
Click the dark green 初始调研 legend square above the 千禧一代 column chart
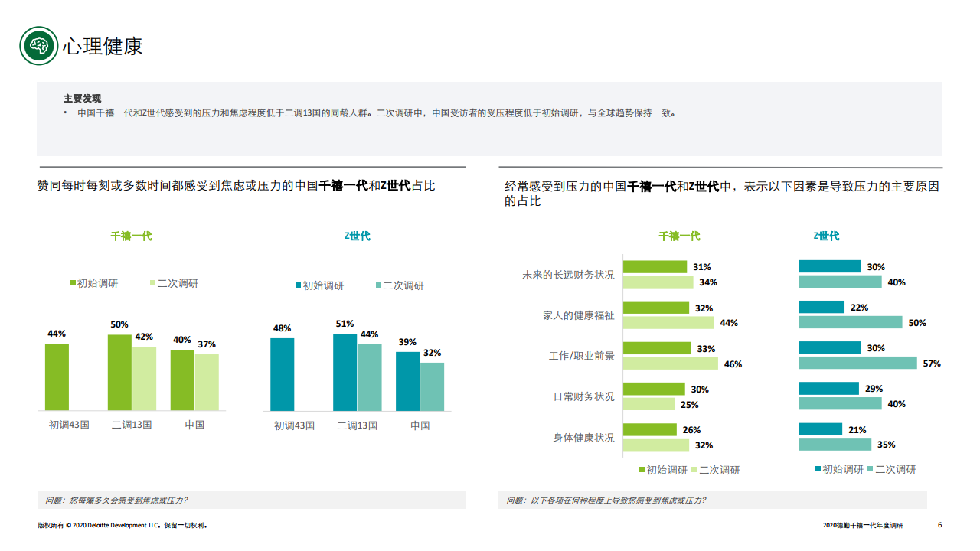[73, 283]
